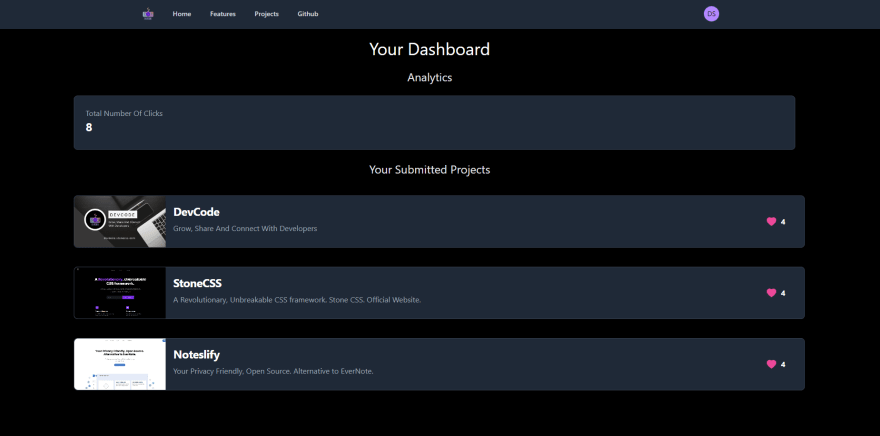Click the heart icon on Noteslify
Image resolution: width=880 pixels, height=436 pixels.
(x=771, y=364)
